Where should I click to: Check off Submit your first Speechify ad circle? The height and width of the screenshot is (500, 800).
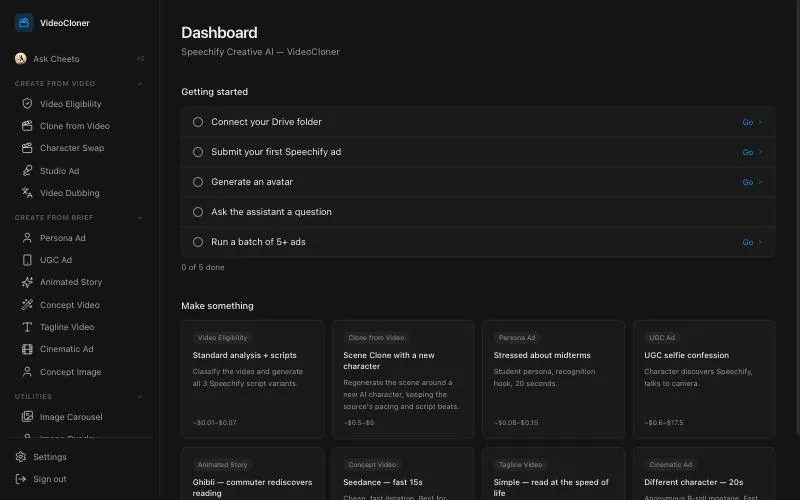coord(198,152)
